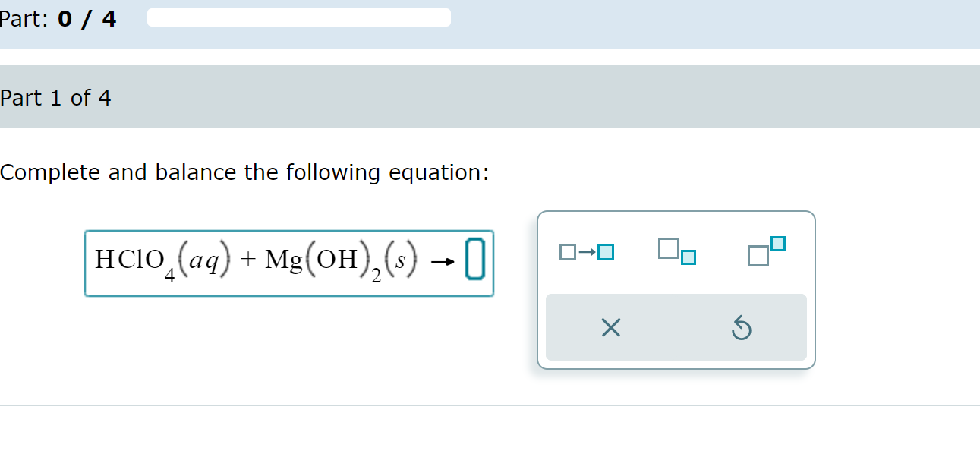Image resolution: width=980 pixels, height=473 pixels.
Task: Click the X to clear your answer
Action: [611, 328]
